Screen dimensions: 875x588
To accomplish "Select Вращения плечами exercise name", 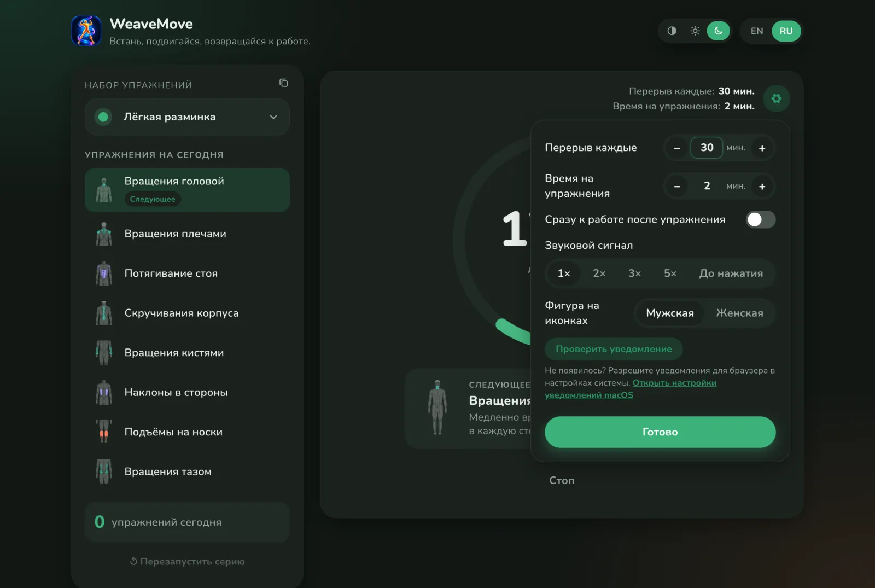I will tap(175, 234).
